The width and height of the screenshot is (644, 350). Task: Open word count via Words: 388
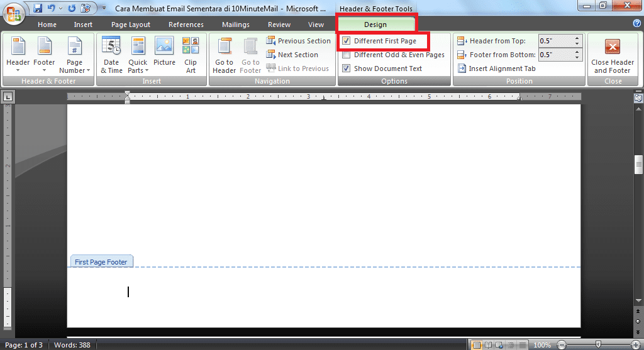pyautogui.click(x=72, y=345)
